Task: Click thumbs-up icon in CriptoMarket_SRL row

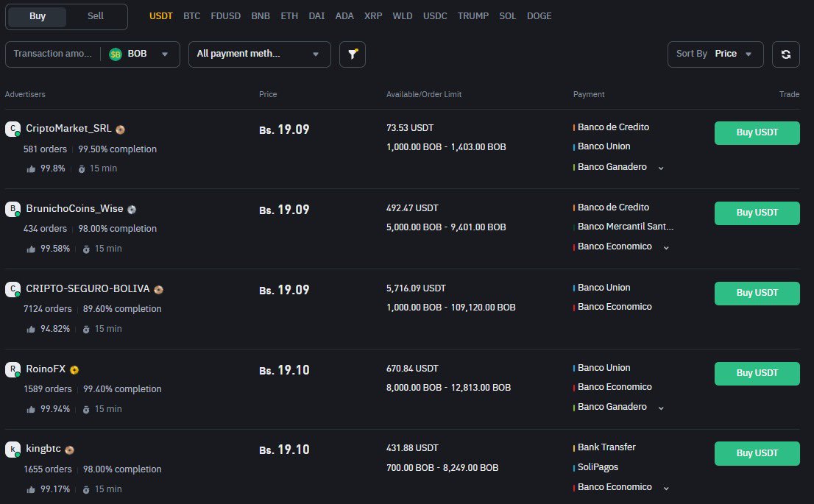Action: click(x=31, y=168)
